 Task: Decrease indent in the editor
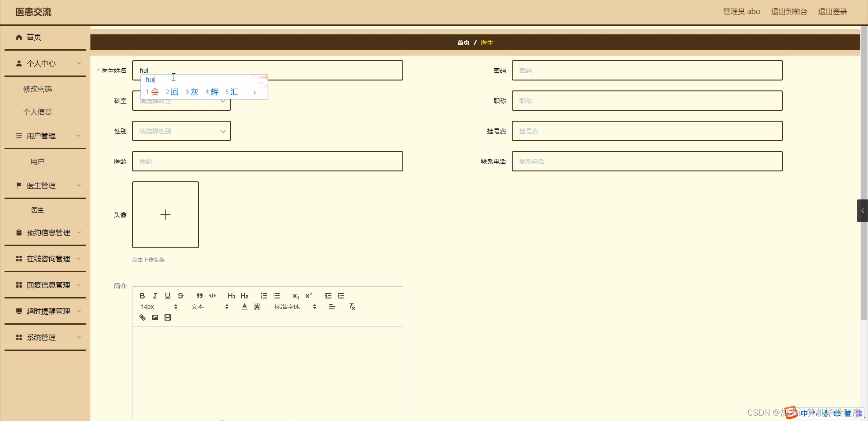[328, 296]
